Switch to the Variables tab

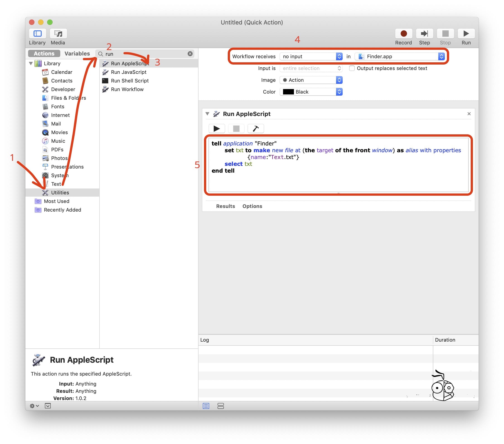(77, 53)
